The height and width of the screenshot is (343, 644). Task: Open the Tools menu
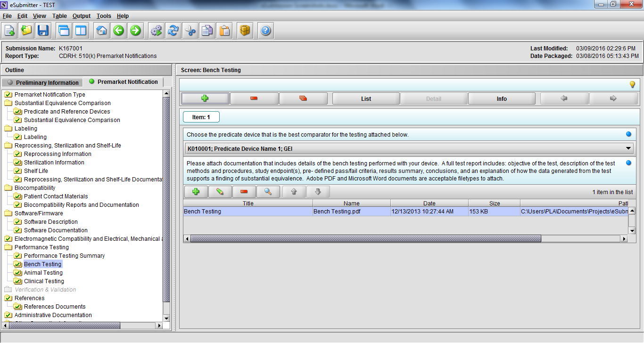point(104,16)
